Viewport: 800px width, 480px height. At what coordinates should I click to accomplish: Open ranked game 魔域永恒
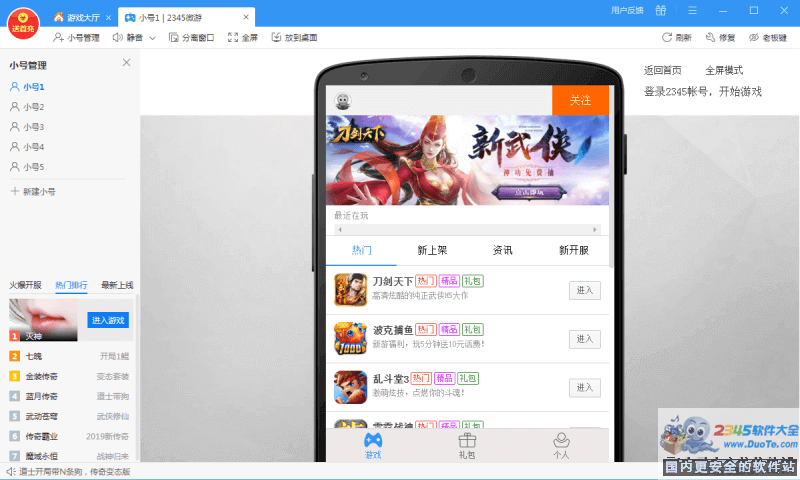click(69, 456)
